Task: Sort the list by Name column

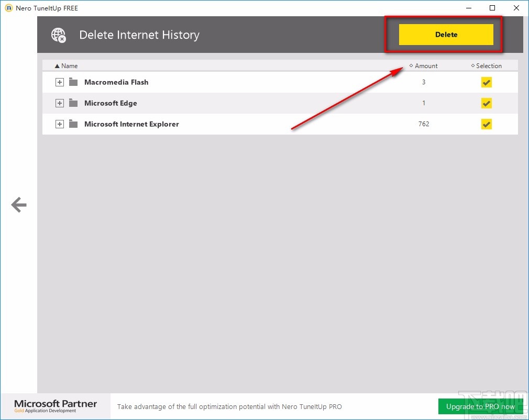Action: [66, 66]
